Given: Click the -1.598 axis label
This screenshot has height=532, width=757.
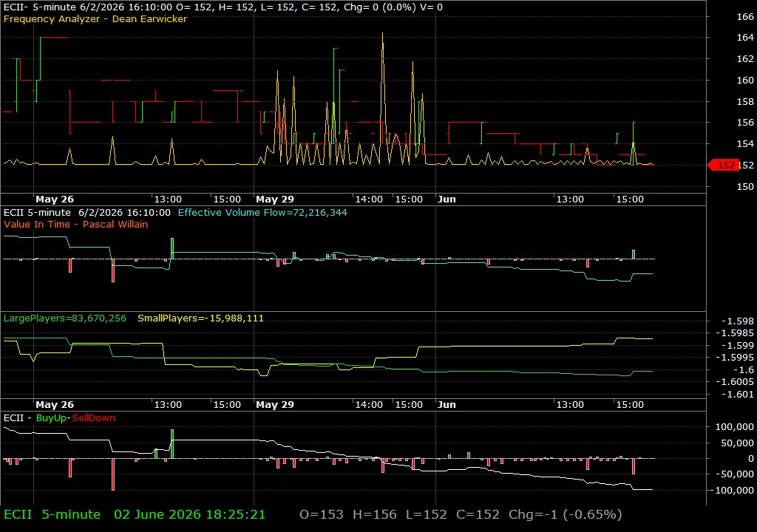Looking at the screenshot, I should [737, 321].
